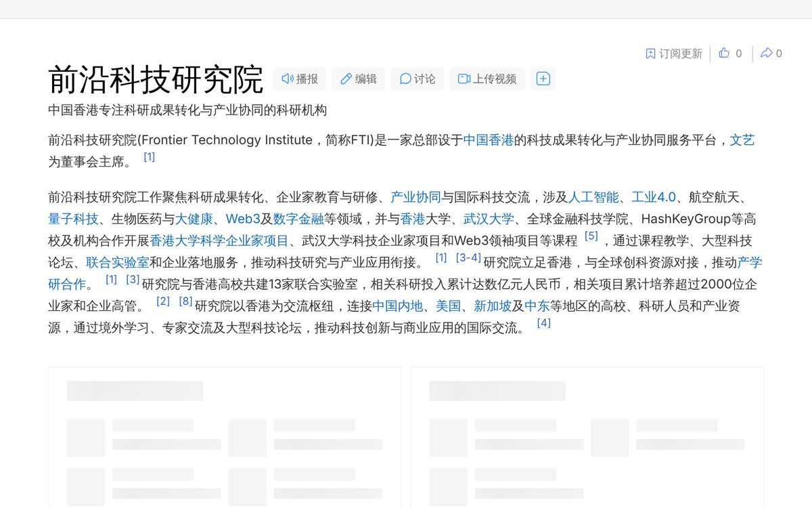The width and height of the screenshot is (812, 508).
Task: Open the 文艺 link
Action: [742, 140]
